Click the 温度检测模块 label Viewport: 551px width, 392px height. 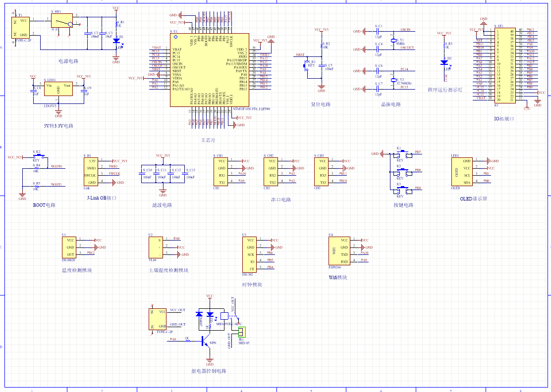point(77,270)
